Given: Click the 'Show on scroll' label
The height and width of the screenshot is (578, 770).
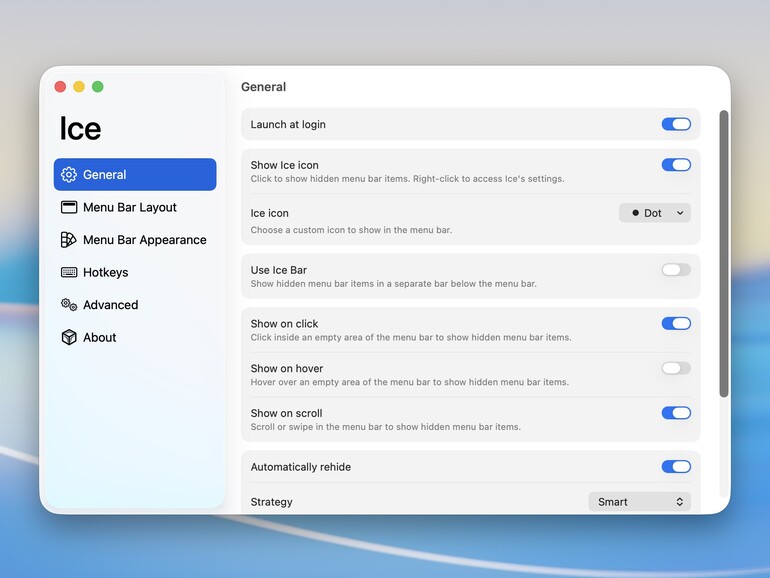Looking at the screenshot, I should [x=286, y=413].
